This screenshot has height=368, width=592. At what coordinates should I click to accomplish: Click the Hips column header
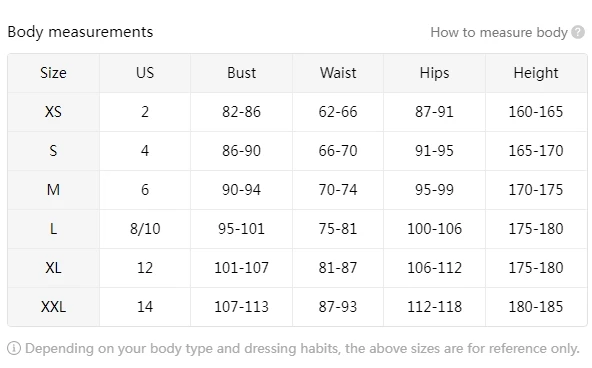434,73
